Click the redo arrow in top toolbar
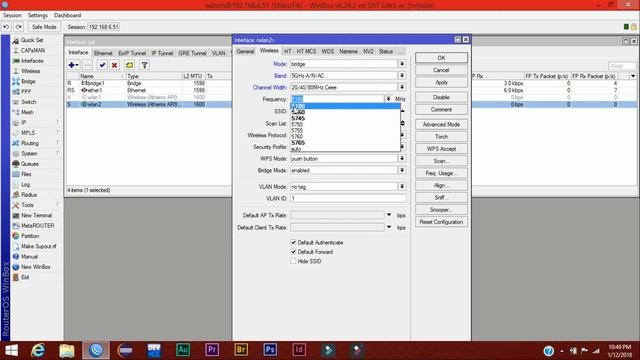The image size is (640, 360). 18,27
